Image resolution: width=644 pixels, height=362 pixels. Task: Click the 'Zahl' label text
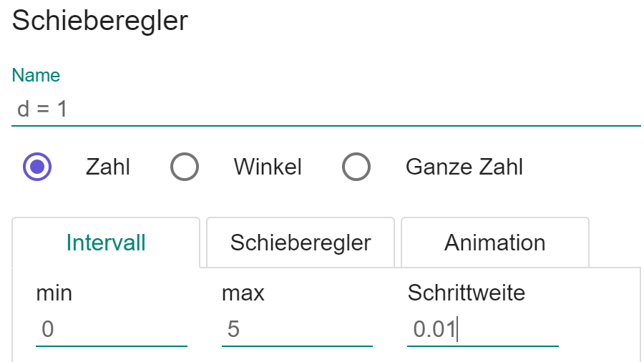pos(108,167)
